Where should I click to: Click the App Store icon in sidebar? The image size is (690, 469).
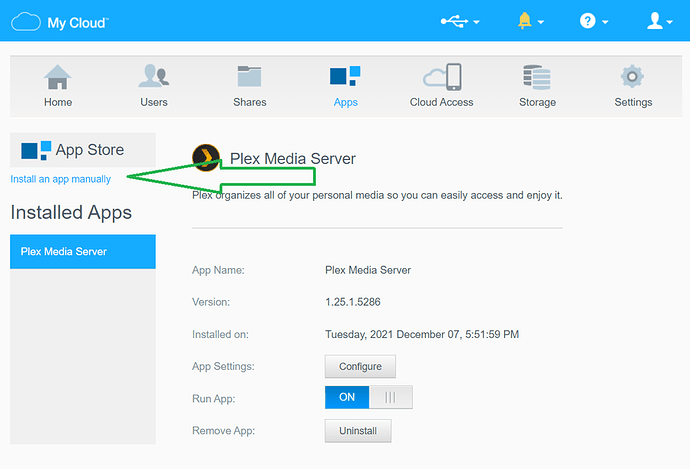[36, 150]
